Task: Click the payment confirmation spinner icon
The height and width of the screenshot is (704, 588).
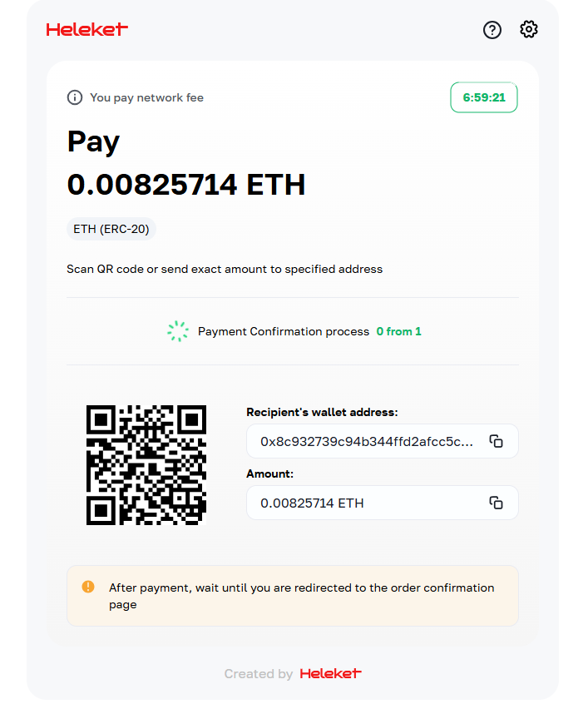Action: (178, 331)
